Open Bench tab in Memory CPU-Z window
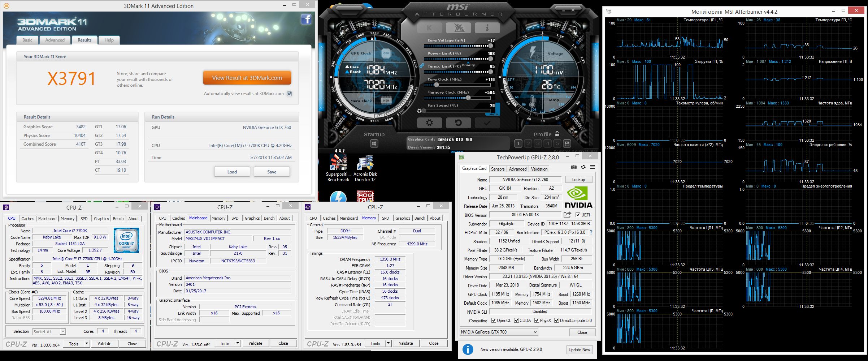 [x=420, y=218]
